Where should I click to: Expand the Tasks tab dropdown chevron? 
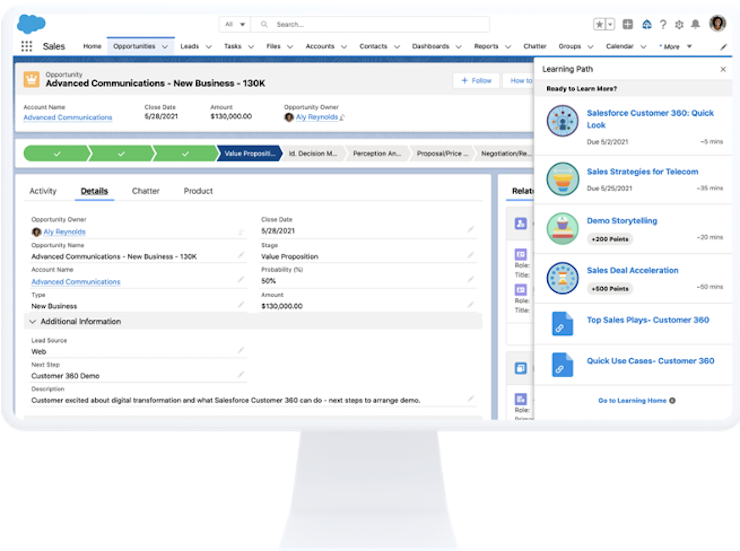tap(251, 47)
